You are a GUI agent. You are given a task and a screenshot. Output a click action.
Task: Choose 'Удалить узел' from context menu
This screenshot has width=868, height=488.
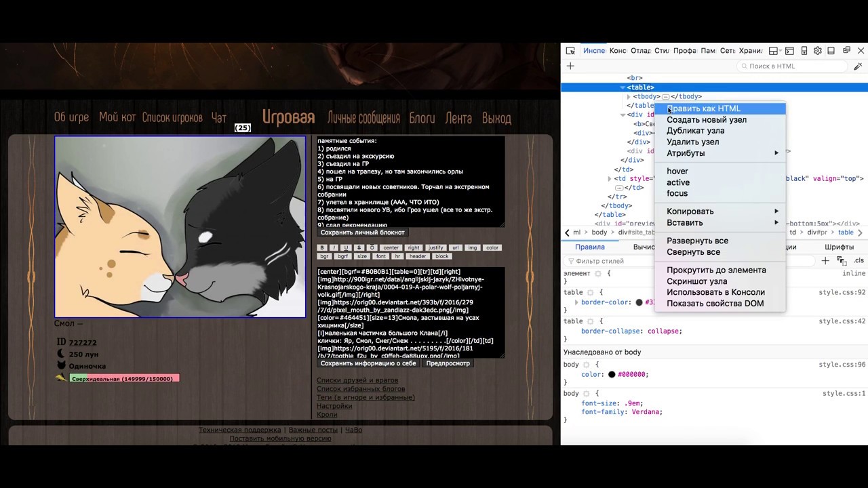693,142
